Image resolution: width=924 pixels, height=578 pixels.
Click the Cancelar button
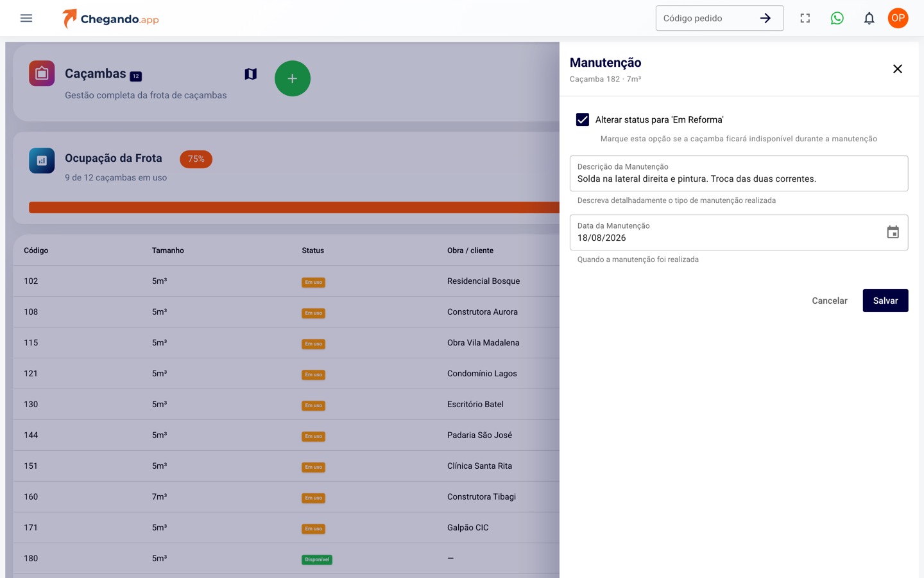tap(829, 301)
